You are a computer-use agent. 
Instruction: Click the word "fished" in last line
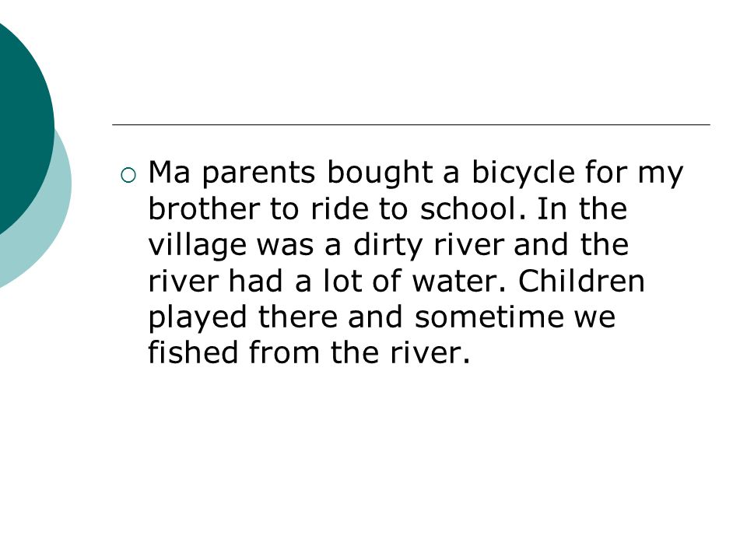[193, 352]
